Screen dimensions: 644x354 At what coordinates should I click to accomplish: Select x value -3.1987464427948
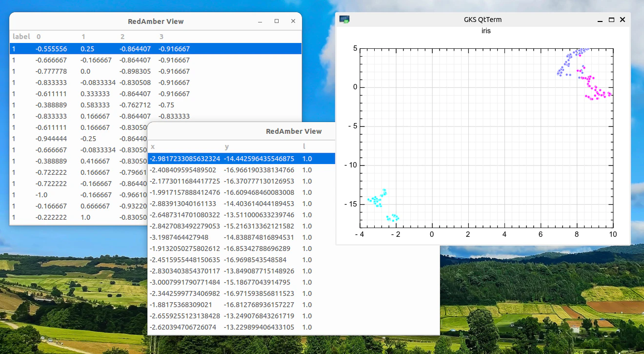(179, 237)
